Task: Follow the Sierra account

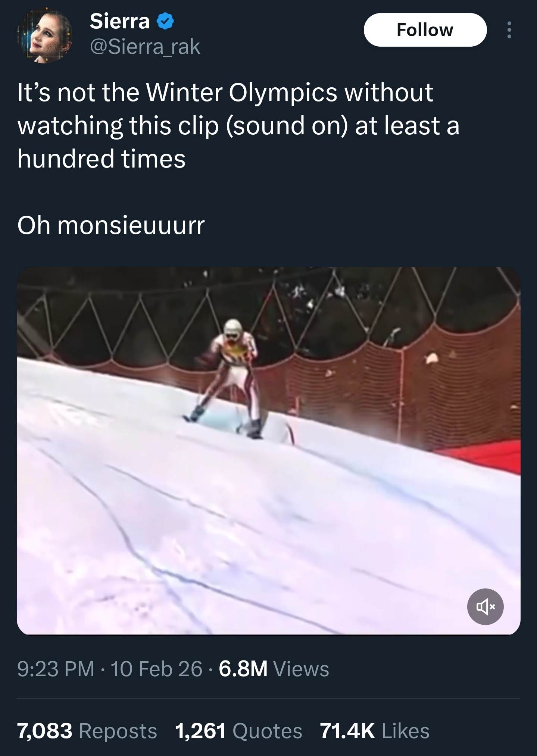Action: pos(425,30)
